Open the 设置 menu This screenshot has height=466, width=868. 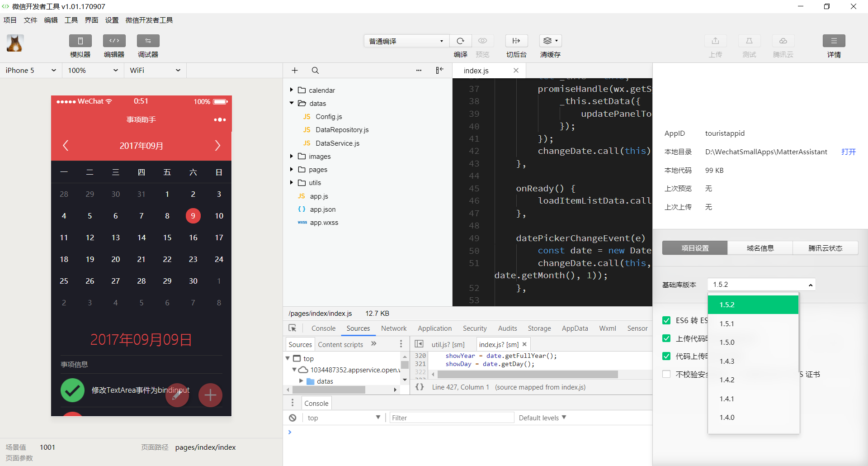pyautogui.click(x=112, y=20)
